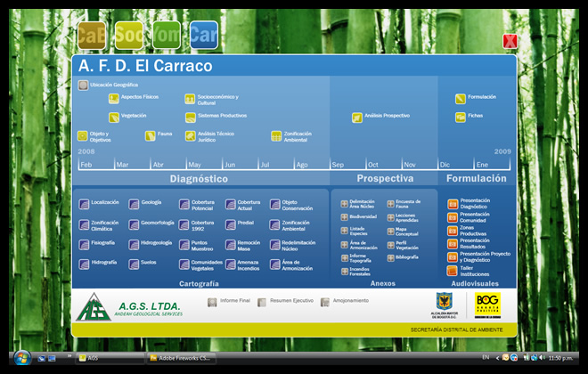Open Análisis Prospectivo icon
Screen dimensions: 588x374
tap(356, 117)
